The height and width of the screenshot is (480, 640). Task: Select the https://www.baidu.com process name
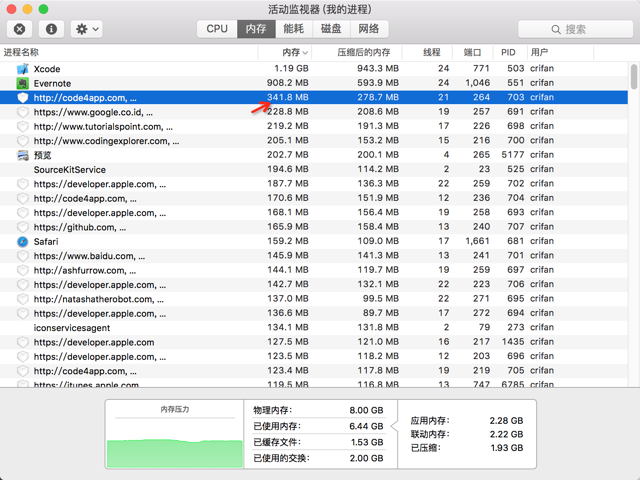(x=89, y=256)
